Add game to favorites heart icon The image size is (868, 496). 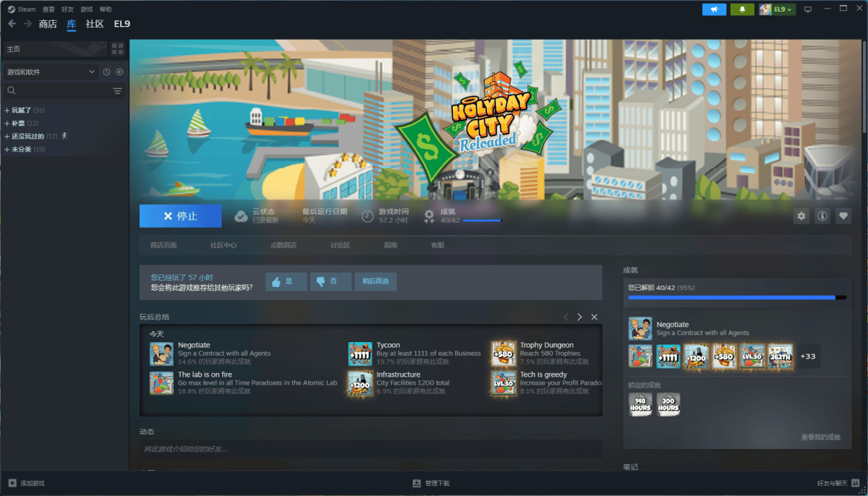[843, 216]
